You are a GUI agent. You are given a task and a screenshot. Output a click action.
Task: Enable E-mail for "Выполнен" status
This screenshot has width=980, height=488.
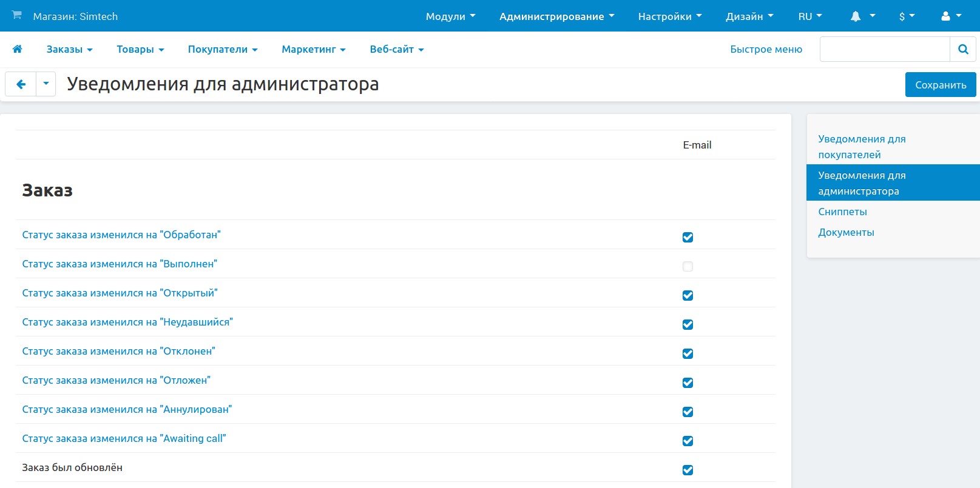[688, 266]
